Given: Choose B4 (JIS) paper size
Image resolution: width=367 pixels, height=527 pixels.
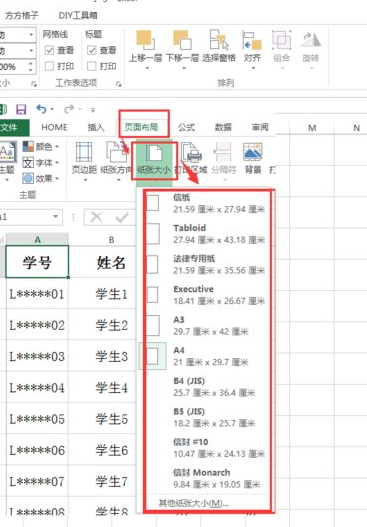Looking at the screenshot, I should (x=206, y=387).
